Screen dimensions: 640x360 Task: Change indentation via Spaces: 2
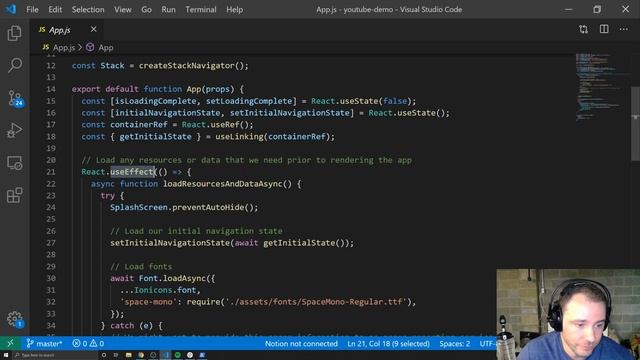click(455, 344)
